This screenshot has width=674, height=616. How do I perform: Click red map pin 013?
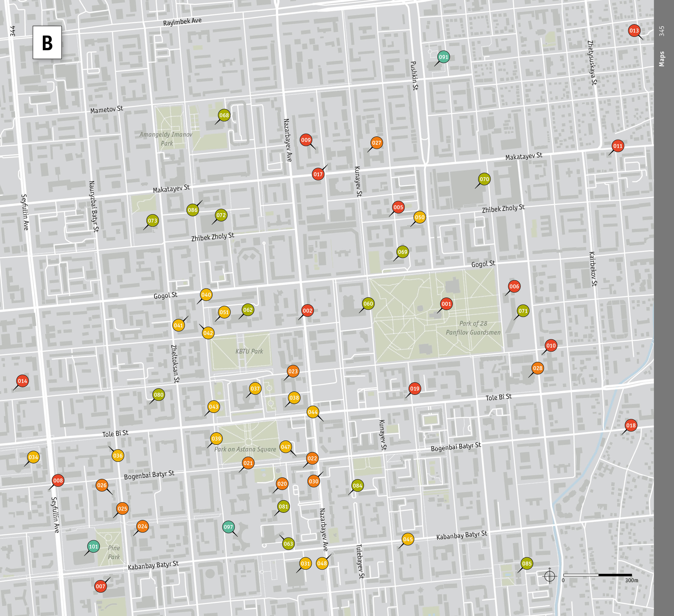tap(634, 31)
